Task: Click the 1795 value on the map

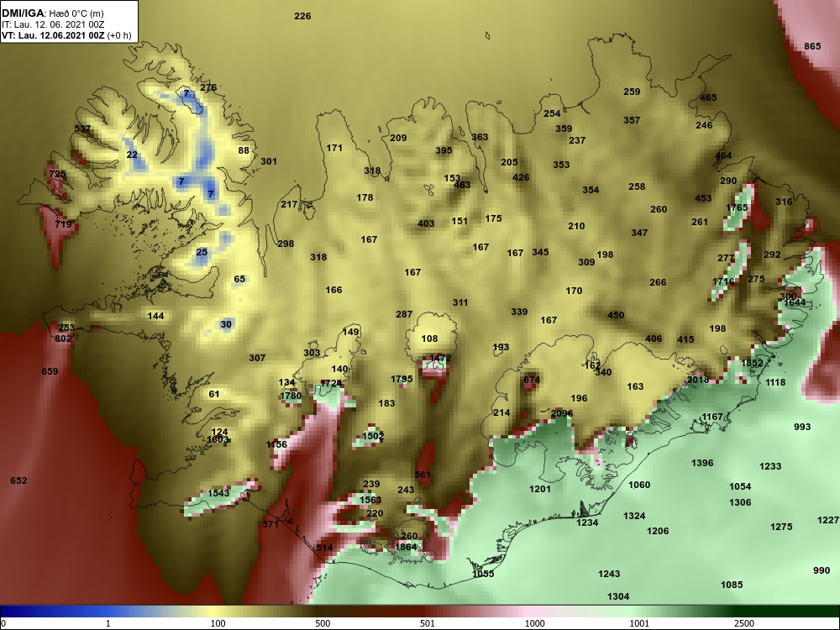Action: (x=402, y=379)
